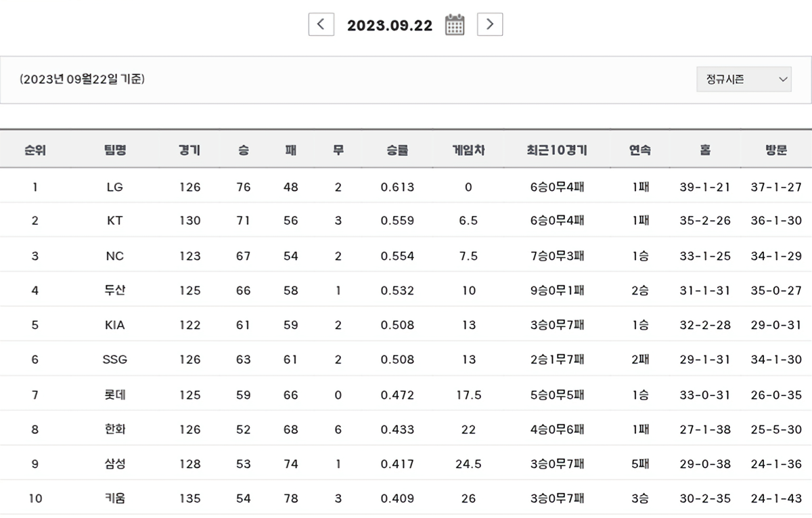This screenshot has width=812, height=518.
Task: Click LG away record 37-1-27
Action: click(x=776, y=187)
